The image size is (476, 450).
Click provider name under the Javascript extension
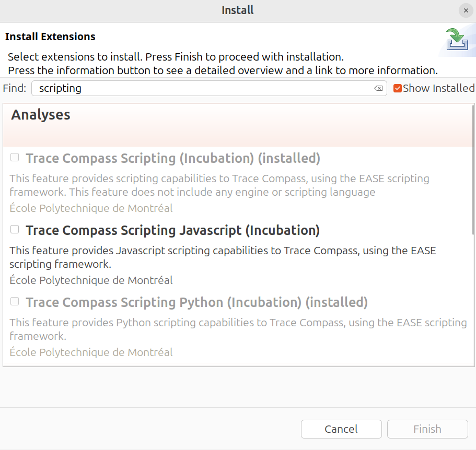[x=91, y=280]
